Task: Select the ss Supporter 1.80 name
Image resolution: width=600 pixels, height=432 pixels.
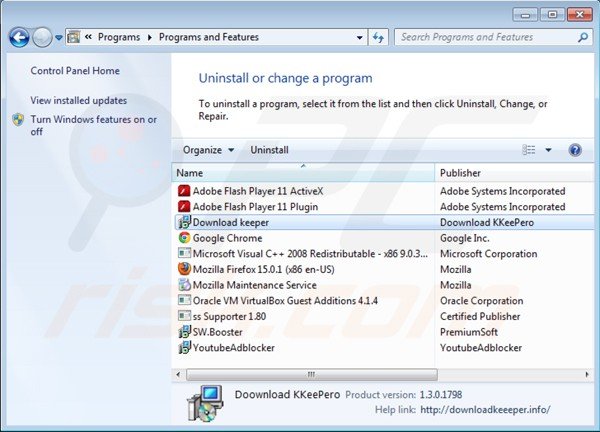Action: [229, 316]
